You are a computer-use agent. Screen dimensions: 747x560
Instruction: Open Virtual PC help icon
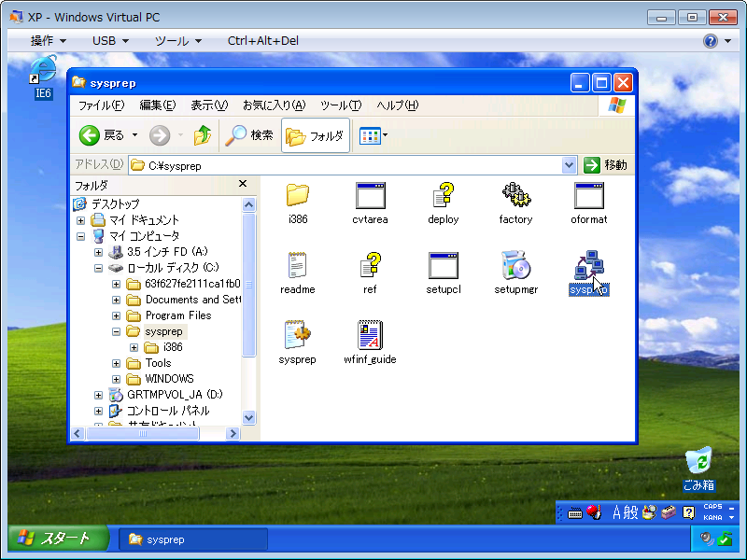[x=711, y=41]
